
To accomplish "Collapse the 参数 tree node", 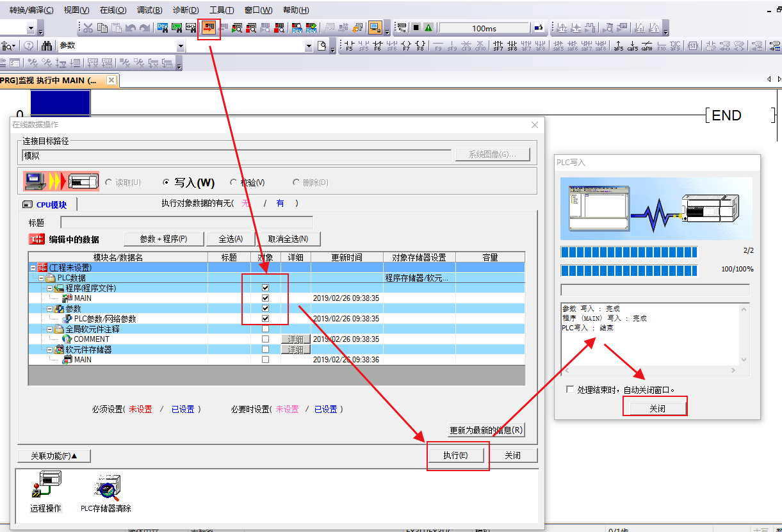I will point(49,309).
